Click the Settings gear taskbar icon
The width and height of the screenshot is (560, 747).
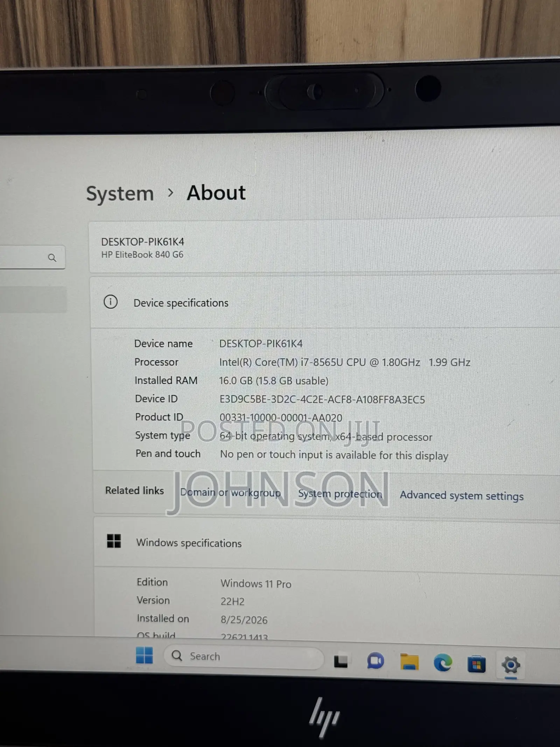(511, 665)
